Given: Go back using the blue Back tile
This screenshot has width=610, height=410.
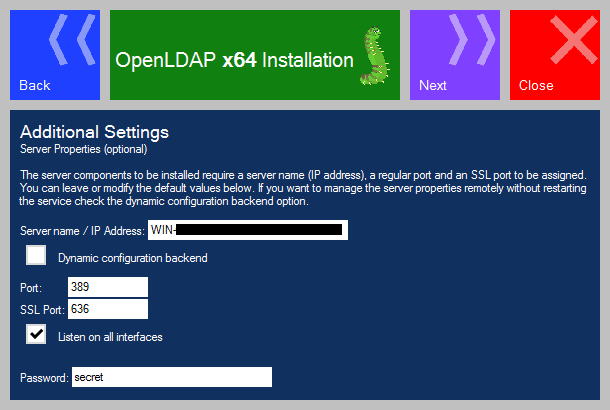Looking at the screenshot, I should 55,55.
